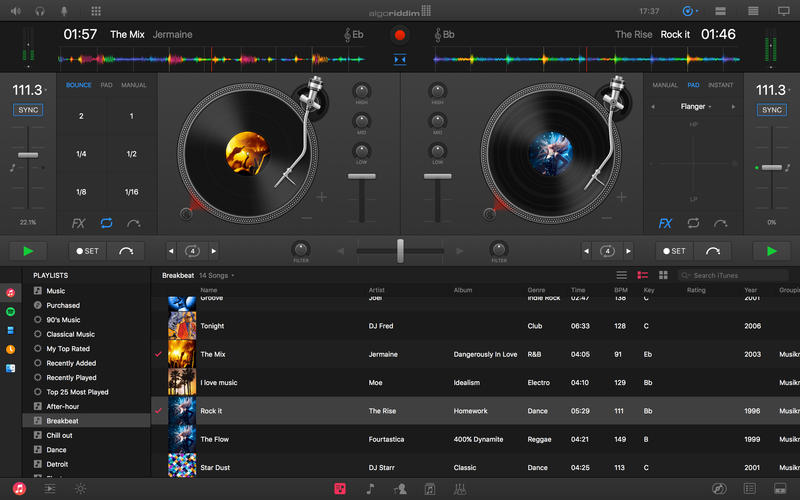Switch left deck to PAD tab
This screenshot has width=800, height=500.
(x=106, y=86)
